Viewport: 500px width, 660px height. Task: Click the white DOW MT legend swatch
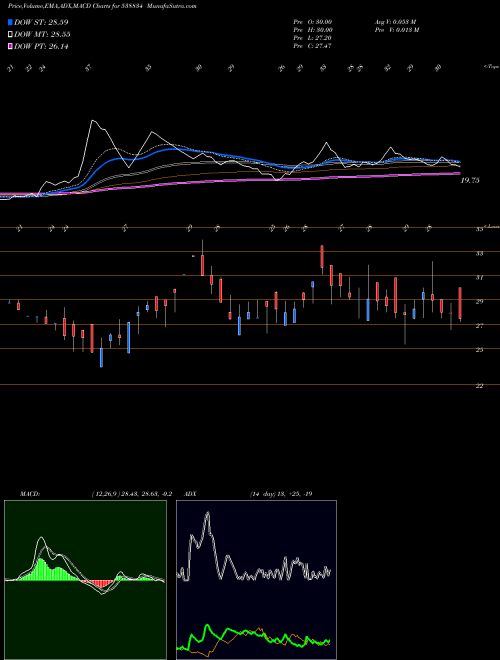point(10,35)
